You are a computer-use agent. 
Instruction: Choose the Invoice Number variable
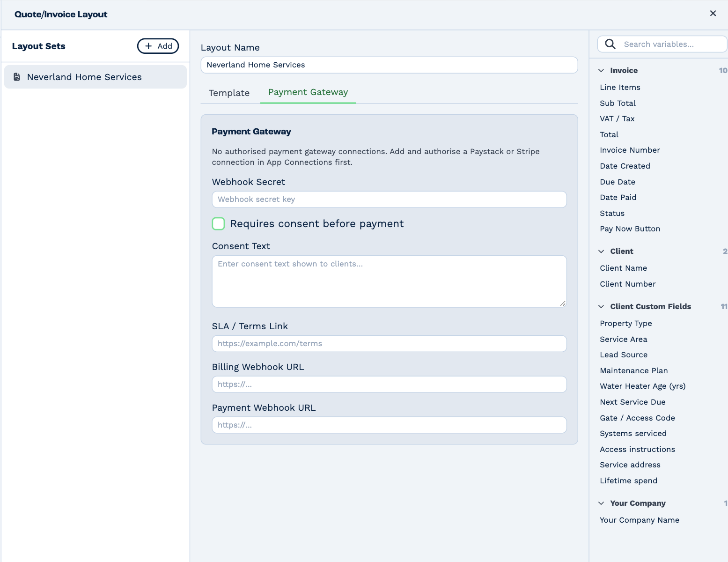pyautogui.click(x=630, y=150)
